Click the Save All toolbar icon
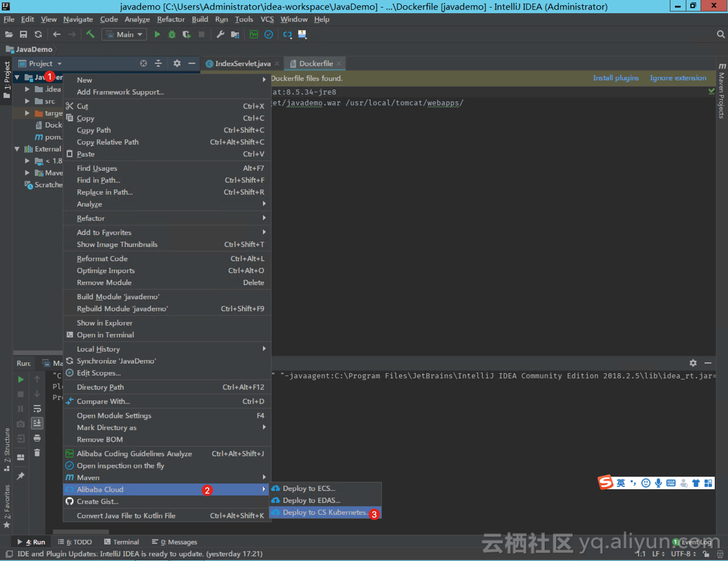Screen dimensions: 728x561 [23, 35]
